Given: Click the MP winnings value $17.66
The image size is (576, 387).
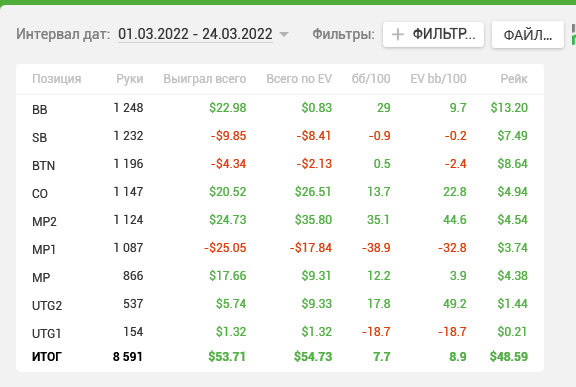Looking at the screenshot, I should (227, 275).
